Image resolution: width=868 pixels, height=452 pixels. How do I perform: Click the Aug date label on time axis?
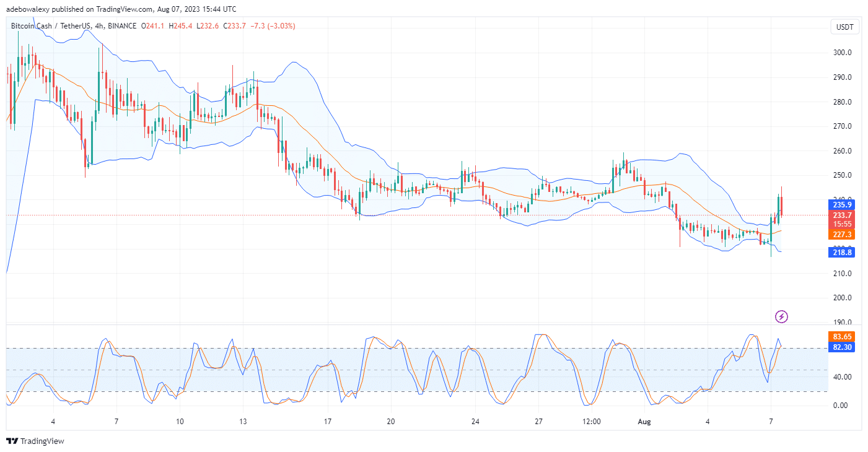coord(645,421)
